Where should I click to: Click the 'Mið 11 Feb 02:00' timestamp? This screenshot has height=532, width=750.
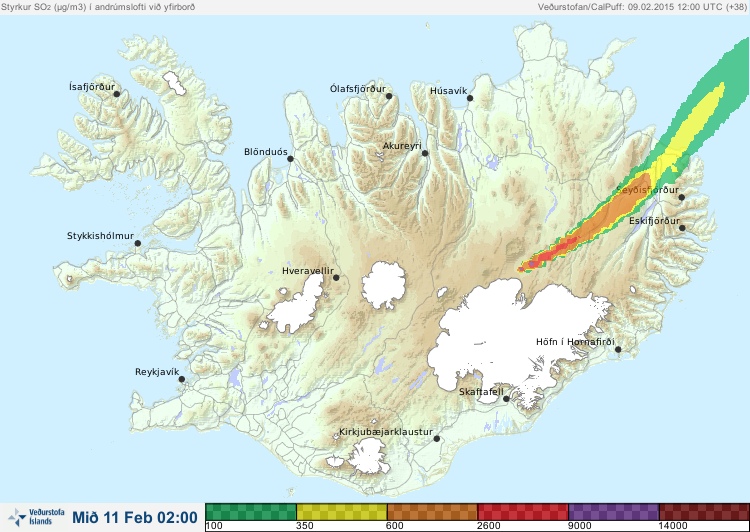pyautogui.click(x=135, y=517)
